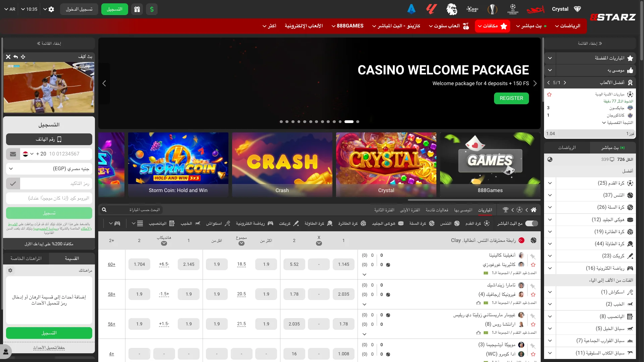Open settings gear in top bar
This screenshot has width=644, height=362.
pyautogui.click(x=51, y=9)
